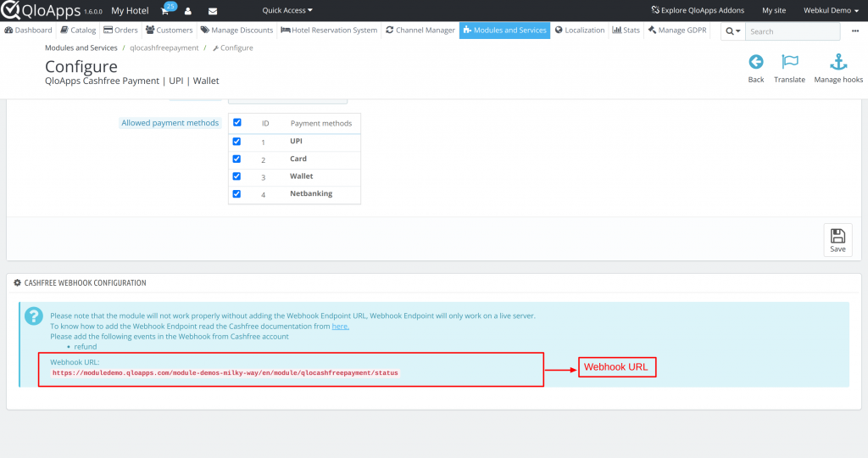The width and height of the screenshot is (868, 458).
Task: Click the Save floppy disk button
Action: pyautogui.click(x=837, y=240)
